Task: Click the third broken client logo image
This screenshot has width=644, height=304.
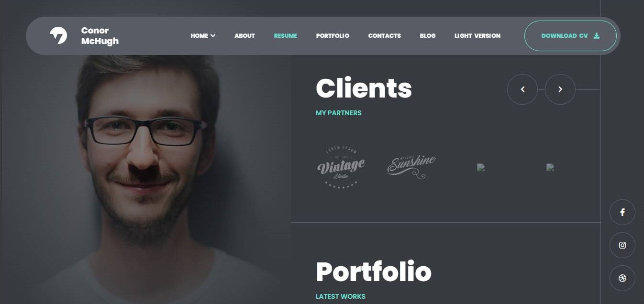Action: pos(481,167)
